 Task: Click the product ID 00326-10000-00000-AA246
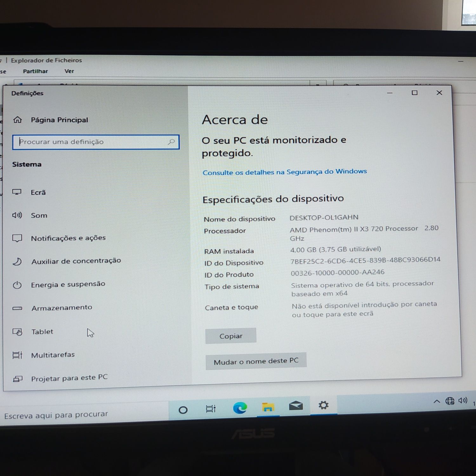pyautogui.click(x=337, y=272)
